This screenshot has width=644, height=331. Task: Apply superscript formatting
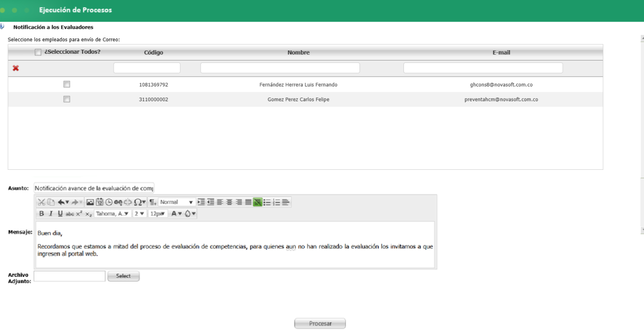click(x=79, y=214)
